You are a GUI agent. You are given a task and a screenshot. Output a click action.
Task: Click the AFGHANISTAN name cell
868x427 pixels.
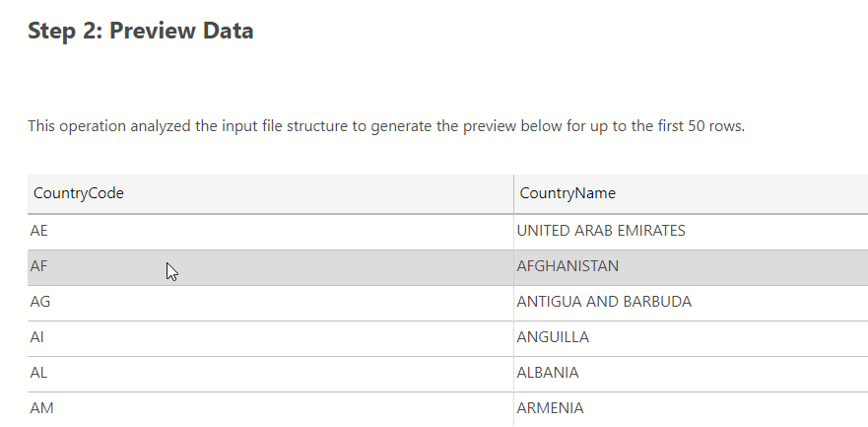[567, 266]
